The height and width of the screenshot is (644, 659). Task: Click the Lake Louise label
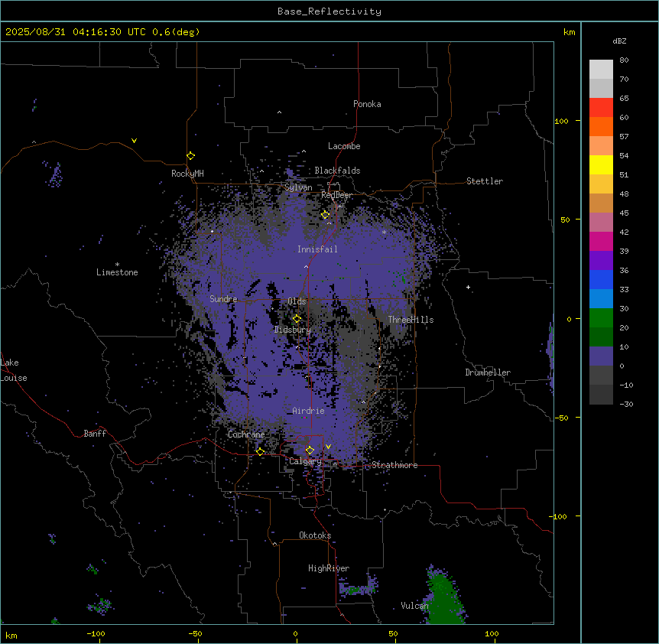(x=14, y=370)
